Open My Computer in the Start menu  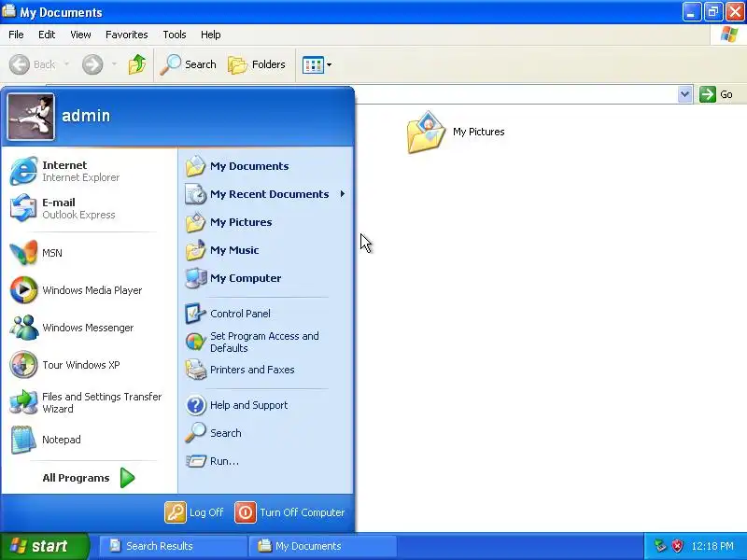pos(266,278)
